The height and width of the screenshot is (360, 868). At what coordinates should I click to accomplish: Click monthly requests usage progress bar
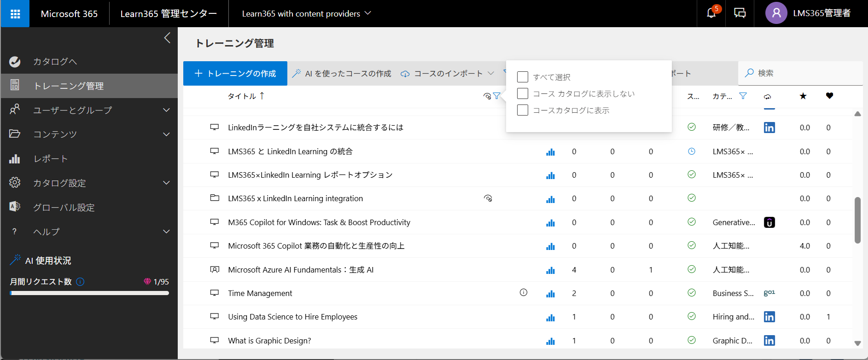tap(89, 293)
